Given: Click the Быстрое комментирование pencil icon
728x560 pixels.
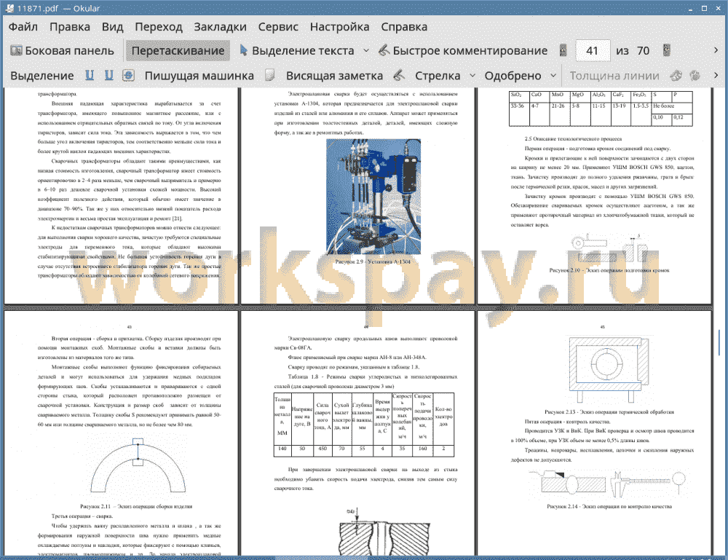Looking at the screenshot, I should pos(384,50).
